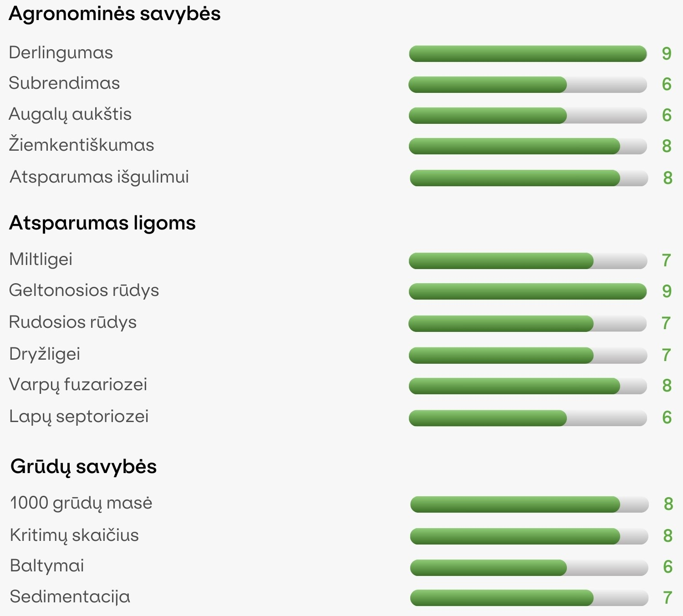Viewport: 683px width, 616px height.
Task: Click the Subrendimas progress bar
Action: [528, 85]
